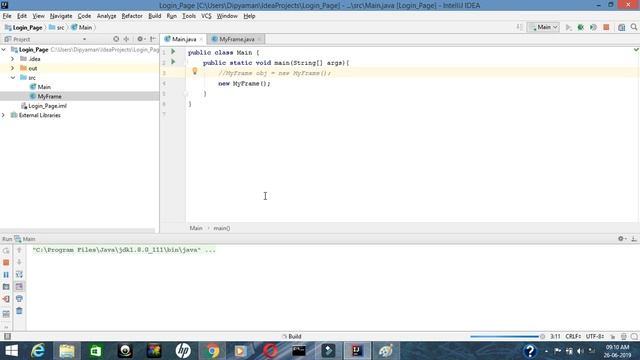Open Internet Explorer from taskbar
Viewport: 640px width, 360px height.
click(38, 351)
